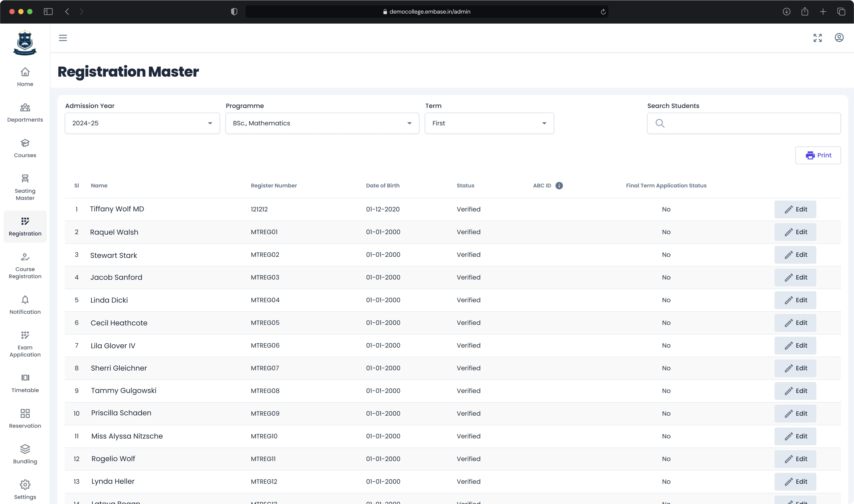854x504 pixels.
Task: Go to Home in sidebar
Action: click(x=25, y=77)
